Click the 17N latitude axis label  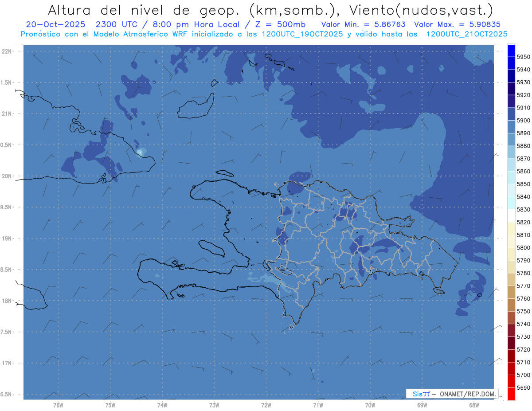(x=7, y=363)
